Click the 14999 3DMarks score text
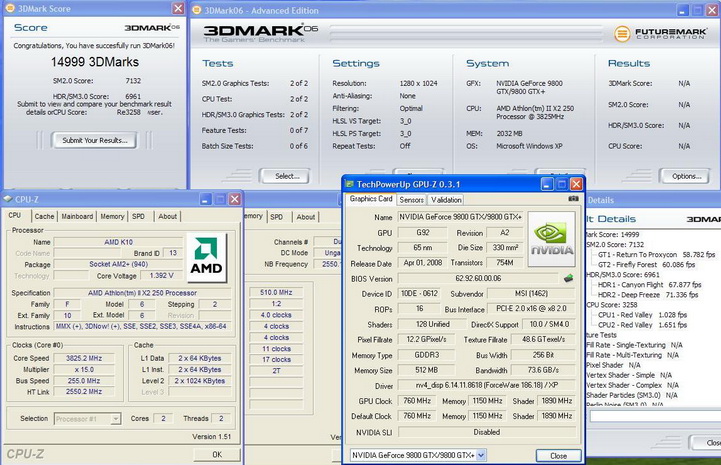 95,62
